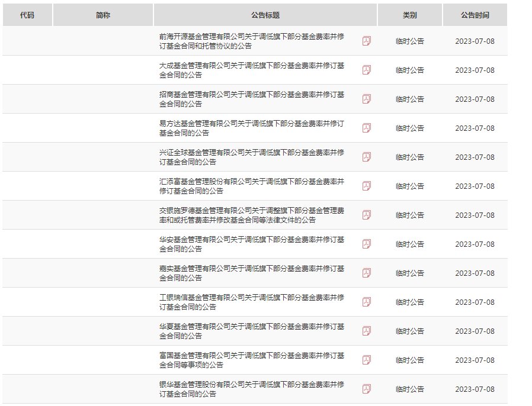Open 大成基金 fee reduction announcement link
This screenshot has width=532, height=406.
point(252,70)
